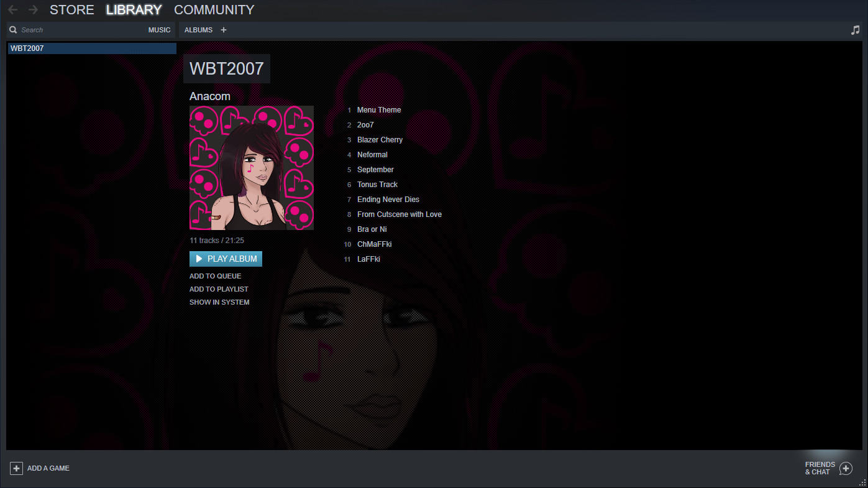The height and width of the screenshot is (488, 868).
Task: Click the back navigation arrow
Action: pos(12,10)
